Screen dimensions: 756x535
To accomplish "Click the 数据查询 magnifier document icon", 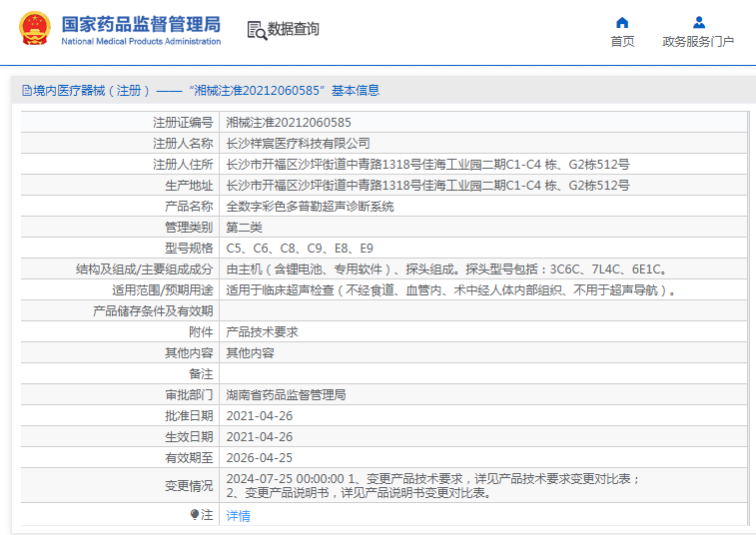I will tap(257, 30).
